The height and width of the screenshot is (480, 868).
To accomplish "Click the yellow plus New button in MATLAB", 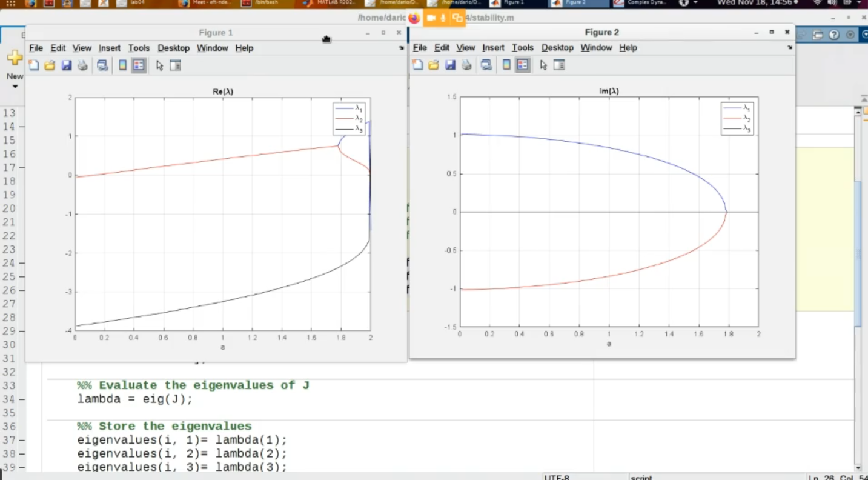I will tap(15, 59).
